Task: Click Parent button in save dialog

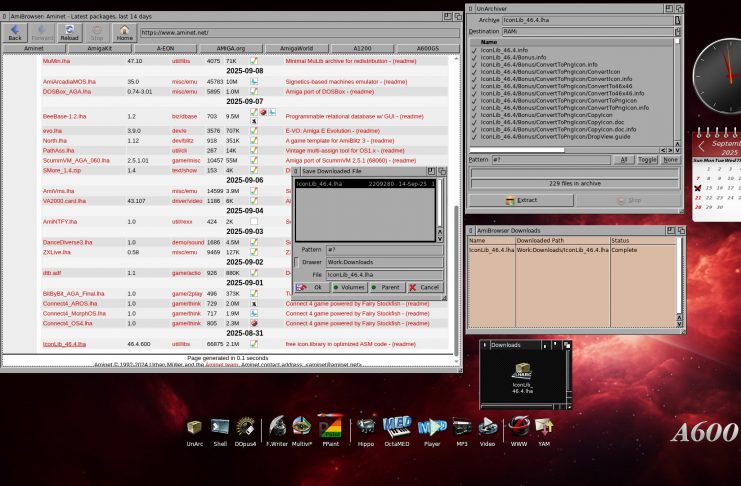Action: click(387, 287)
